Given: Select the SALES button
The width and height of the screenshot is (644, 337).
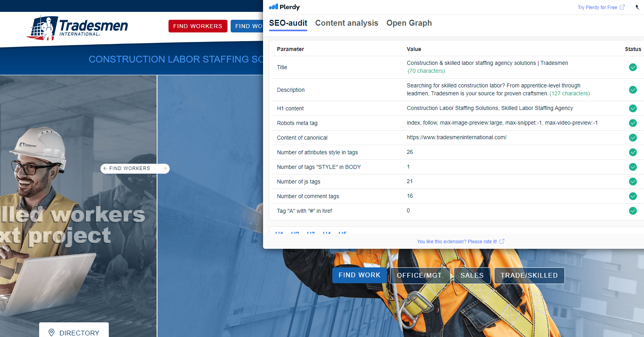Looking at the screenshot, I should coord(472,276).
